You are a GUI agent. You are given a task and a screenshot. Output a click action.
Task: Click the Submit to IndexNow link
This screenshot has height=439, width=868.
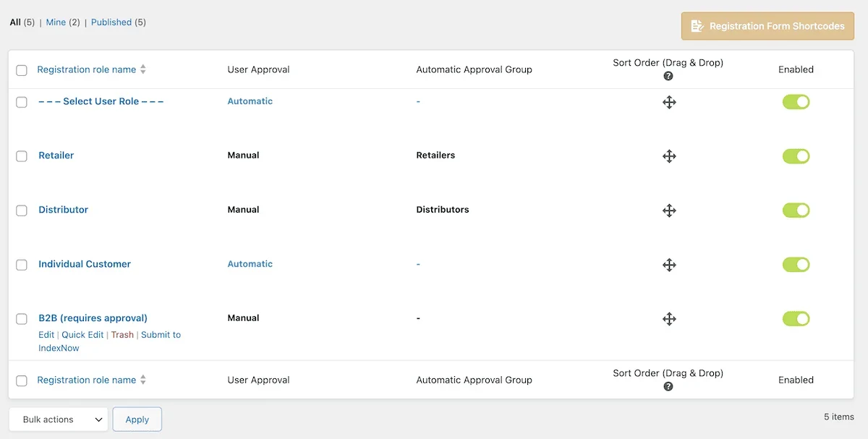tap(160, 334)
